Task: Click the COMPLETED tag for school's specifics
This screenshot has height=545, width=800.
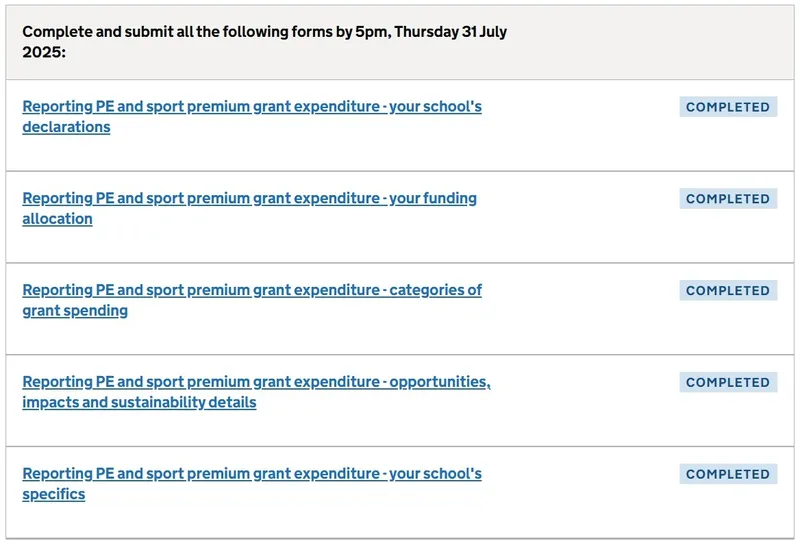Action: tap(728, 475)
